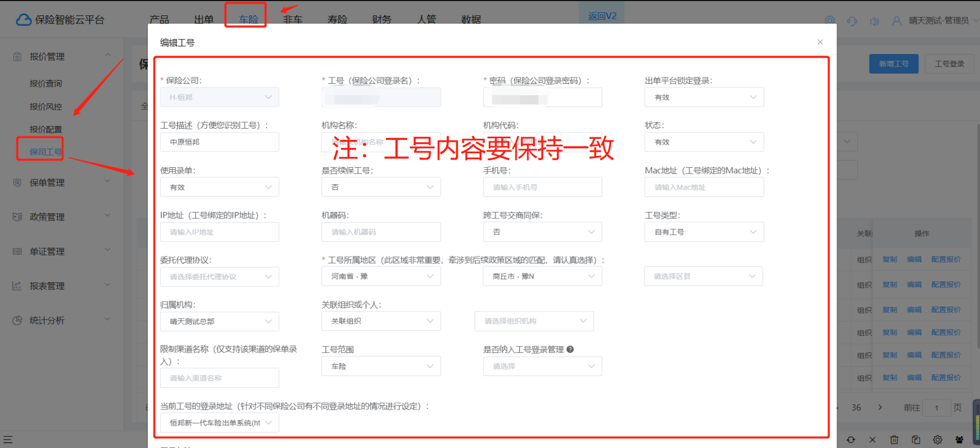Open the 工号类型 dropdown showing 自有工号

(x=704, y=232)
